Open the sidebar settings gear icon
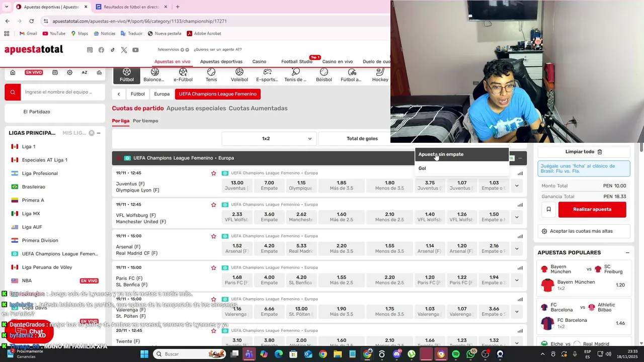 pos(69,72)
